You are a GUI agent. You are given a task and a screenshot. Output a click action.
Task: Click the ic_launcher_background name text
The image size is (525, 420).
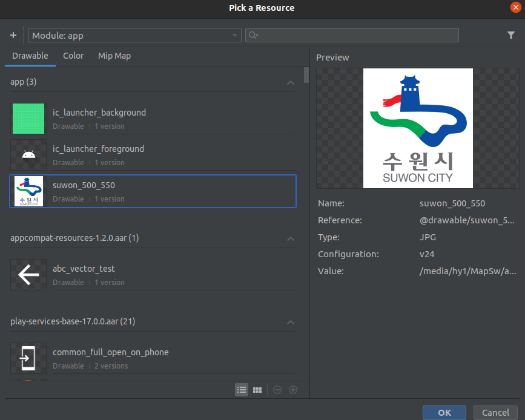point(99,113)
